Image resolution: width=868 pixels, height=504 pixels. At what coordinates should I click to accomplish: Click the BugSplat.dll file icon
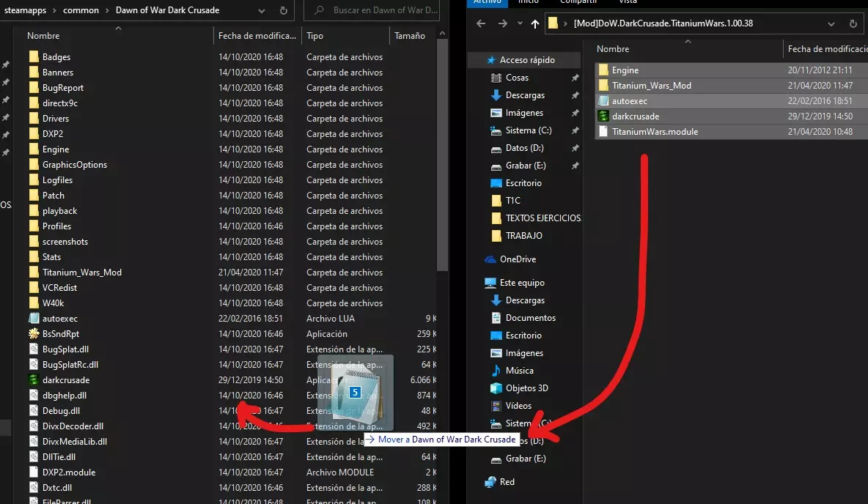click(x=34, y=349)
